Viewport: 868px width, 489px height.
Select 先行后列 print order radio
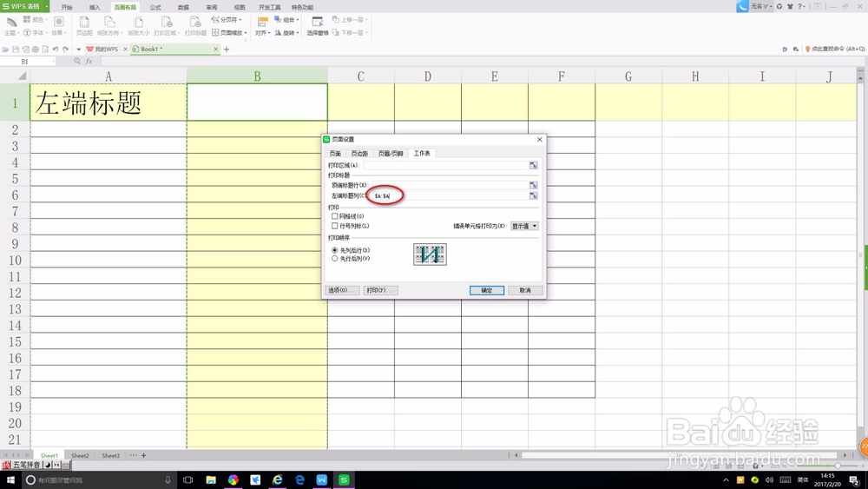coord(334,259)
